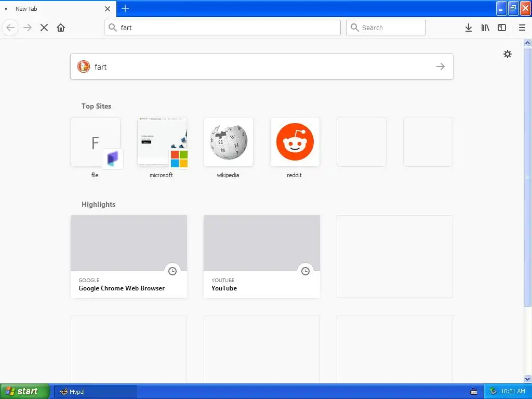This screenshot has height=399, width=532.
Task: Open new tab page settings gear
Action: click(508, 54)
